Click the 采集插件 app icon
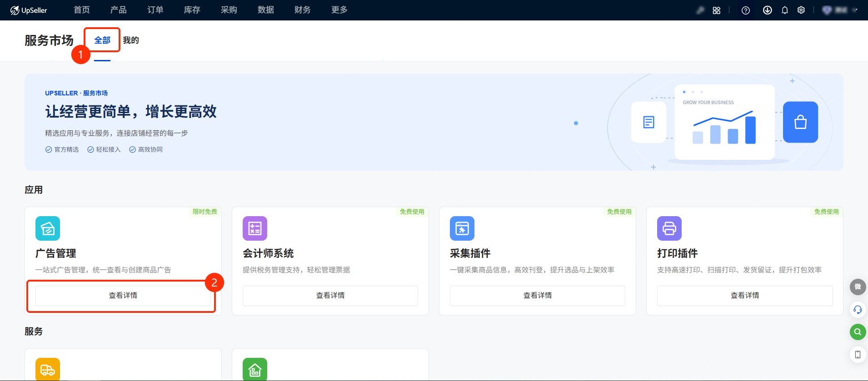Screen dimensions: 868x381 point(462,228)
